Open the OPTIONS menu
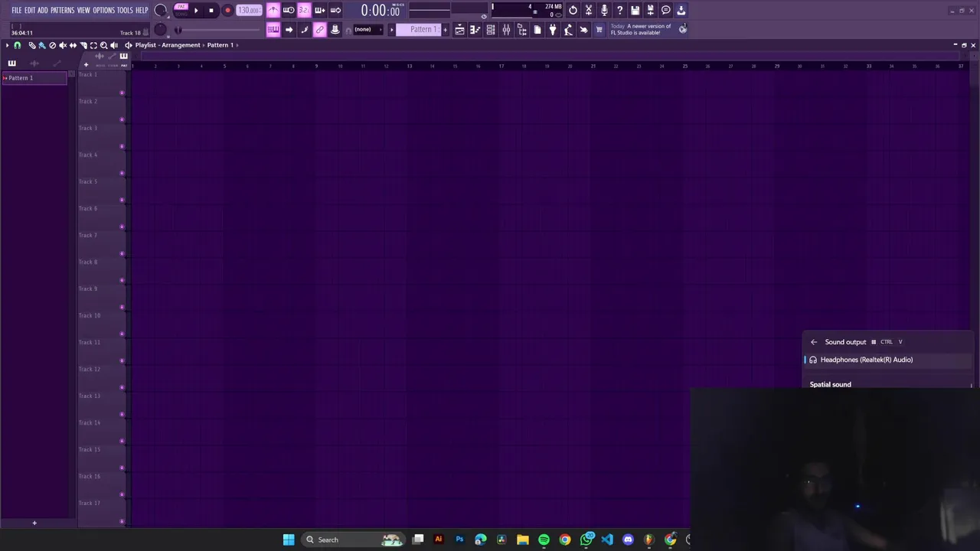The image size is (980, 551). tap(103, 11)
